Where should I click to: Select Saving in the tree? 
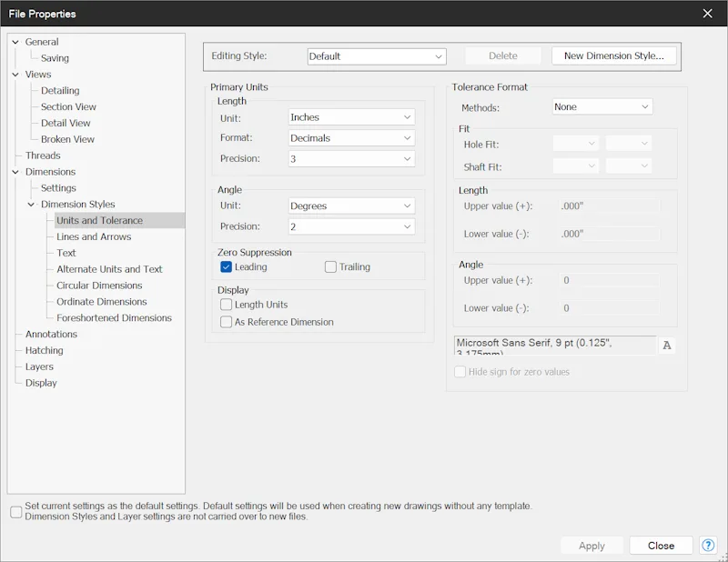point(55,58)
